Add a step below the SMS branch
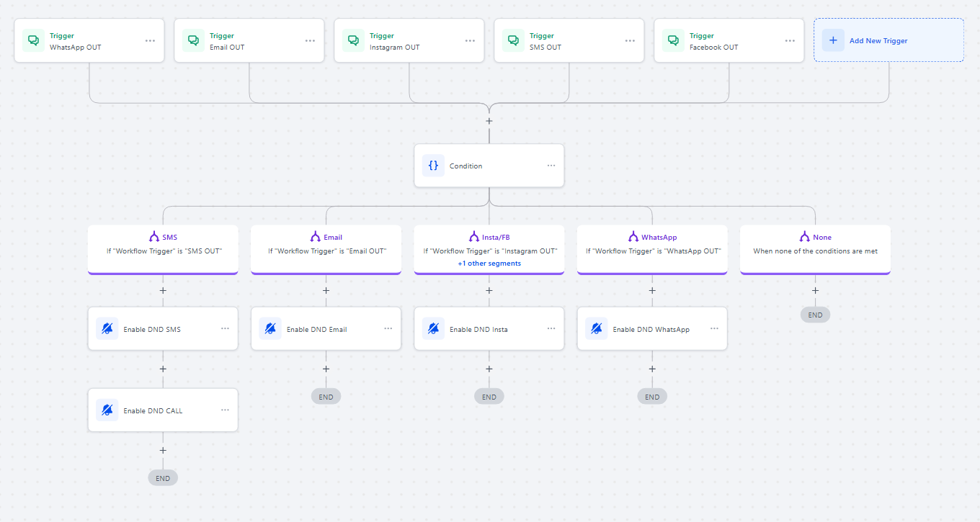The width and height of the screenshot is (980, 522). [x=163, y=291]
